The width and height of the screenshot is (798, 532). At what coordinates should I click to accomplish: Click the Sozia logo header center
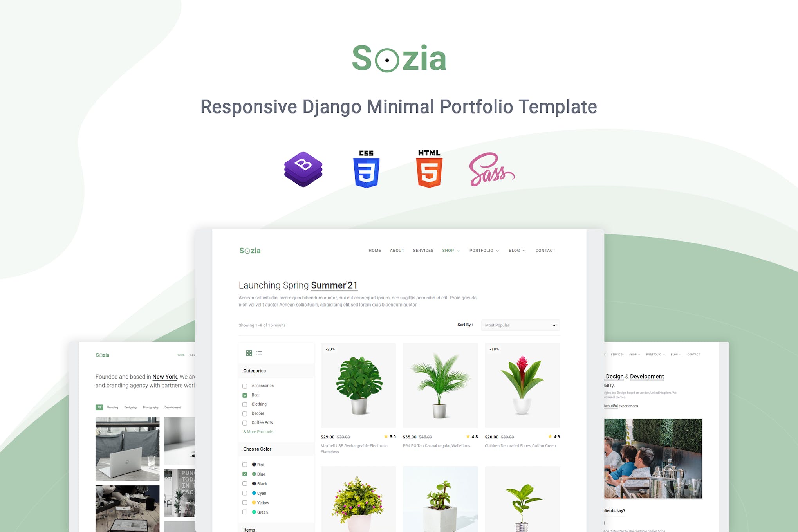pos(399,60)
